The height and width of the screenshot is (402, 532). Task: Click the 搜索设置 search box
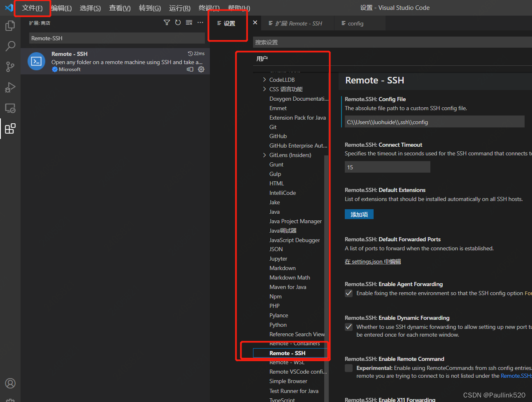[x=392, y=42]
